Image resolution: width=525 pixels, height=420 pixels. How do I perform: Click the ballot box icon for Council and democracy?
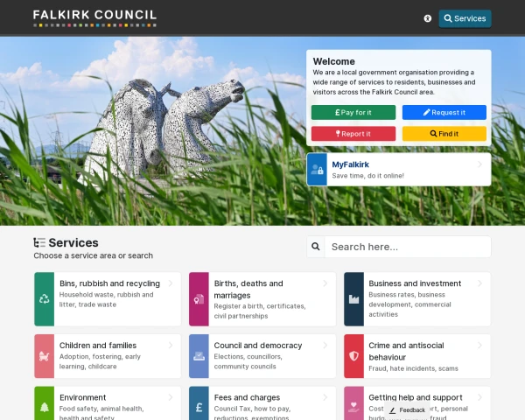199,356
